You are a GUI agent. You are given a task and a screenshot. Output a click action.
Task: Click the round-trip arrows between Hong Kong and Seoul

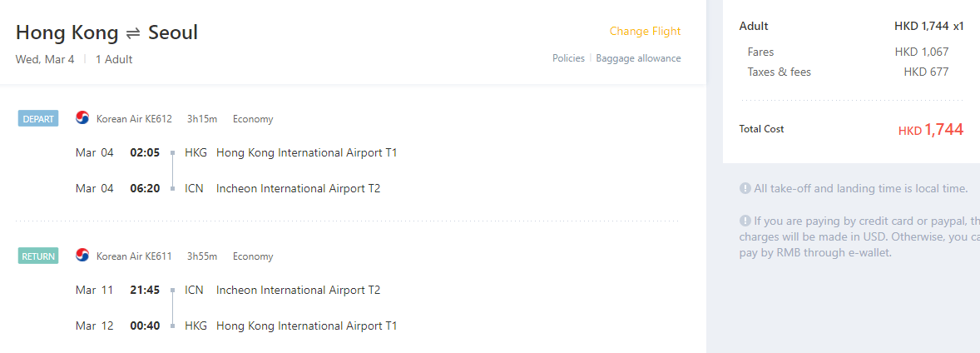133,34
